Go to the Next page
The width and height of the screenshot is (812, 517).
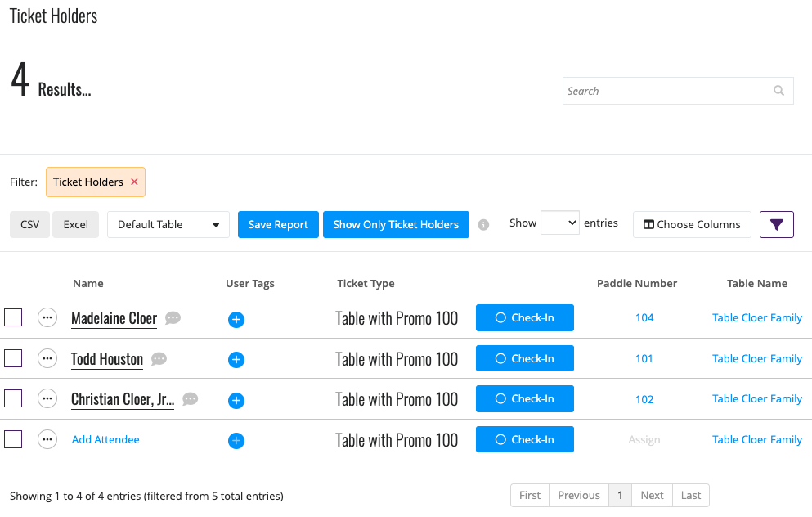652,495
